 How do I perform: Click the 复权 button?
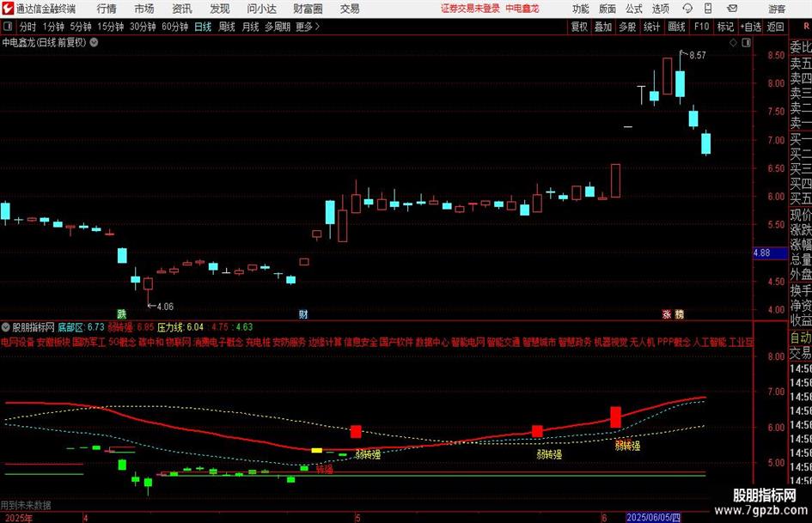579,27
